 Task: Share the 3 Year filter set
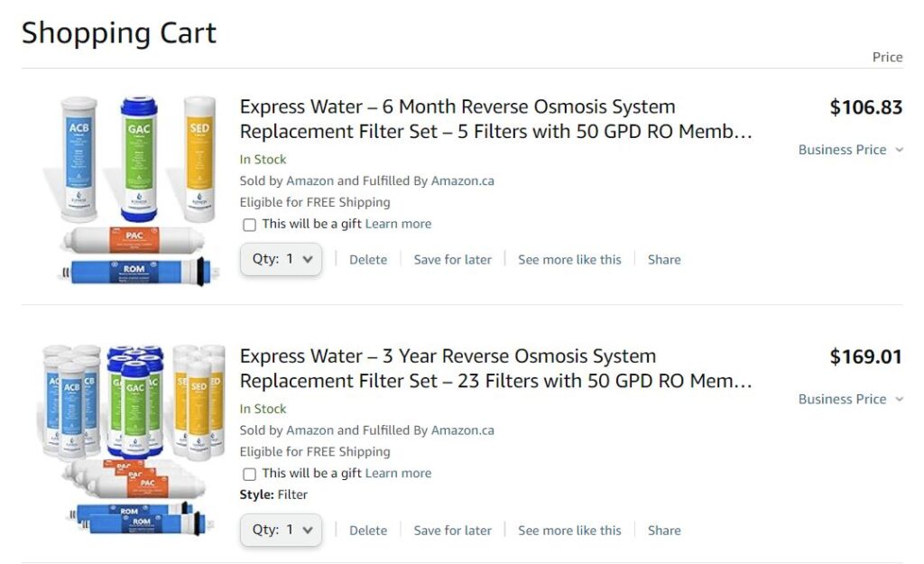pyautogui.click(x=664, y=531)
